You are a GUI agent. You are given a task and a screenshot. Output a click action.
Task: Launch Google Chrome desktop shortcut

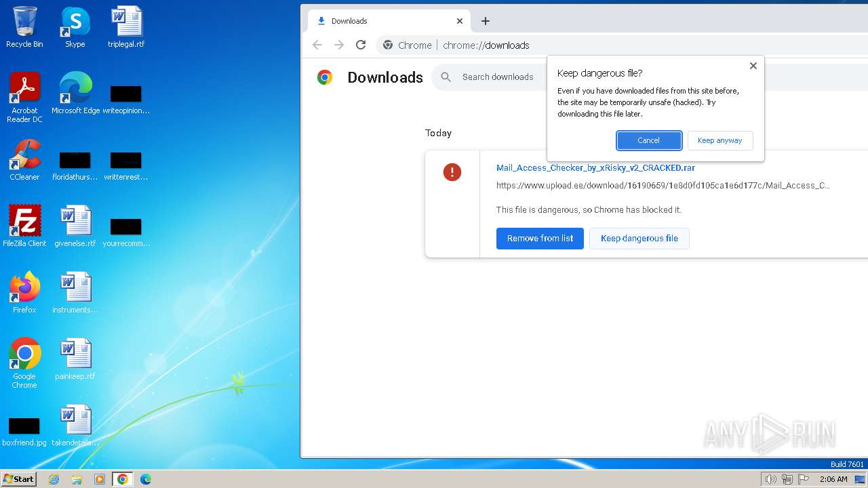coord(24,363)
